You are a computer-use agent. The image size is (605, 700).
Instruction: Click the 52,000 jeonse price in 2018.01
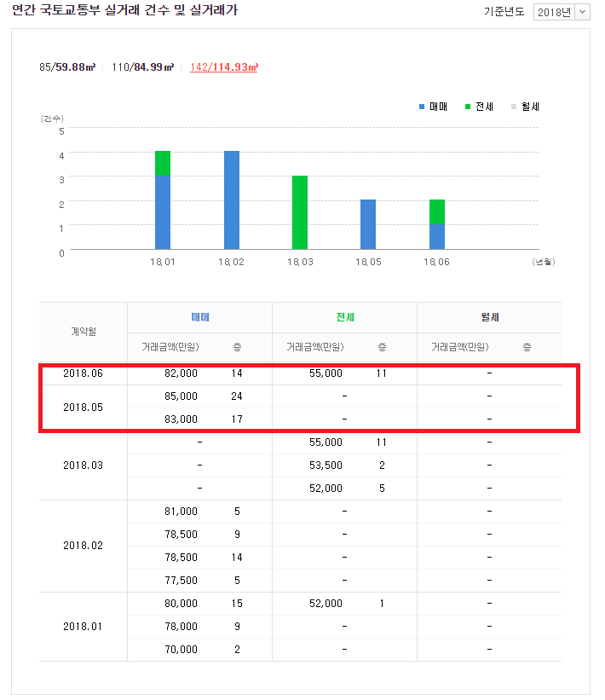[x=326, y=604]
